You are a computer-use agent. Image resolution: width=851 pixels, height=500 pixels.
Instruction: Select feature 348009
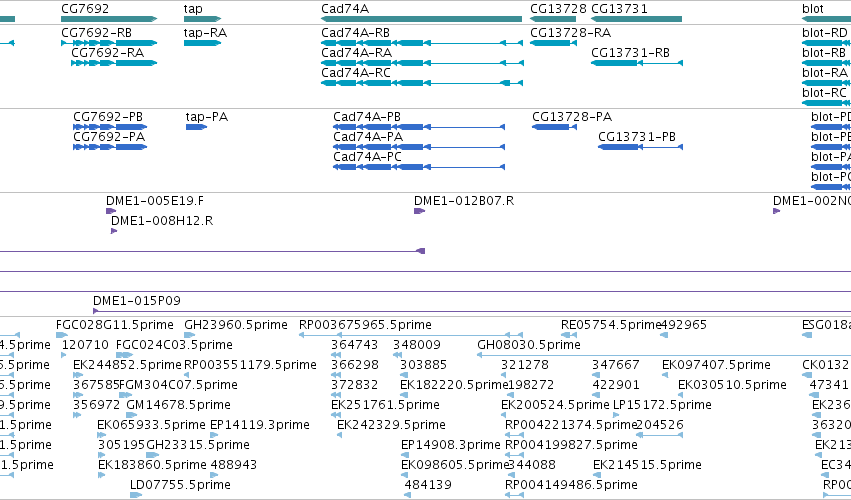click(398, 355)
